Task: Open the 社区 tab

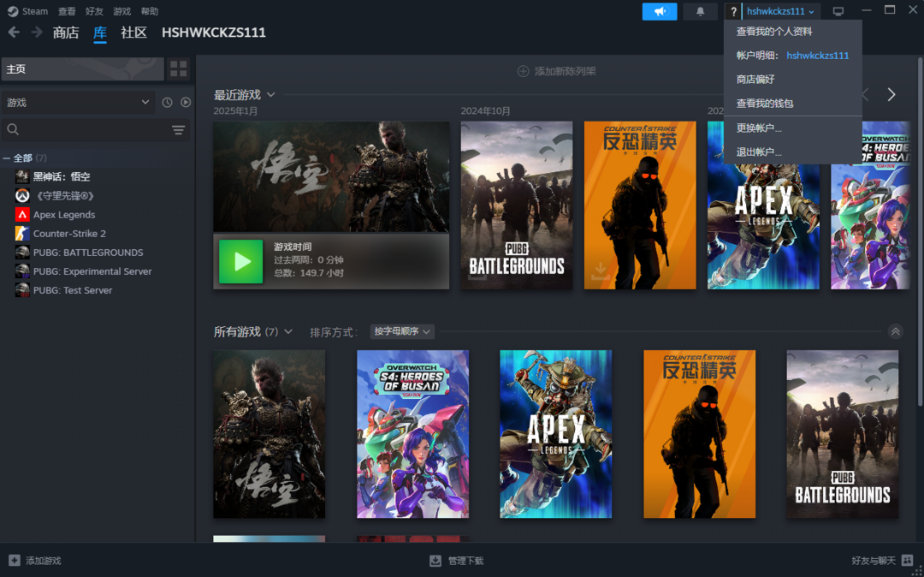Action: coord(133,33)
